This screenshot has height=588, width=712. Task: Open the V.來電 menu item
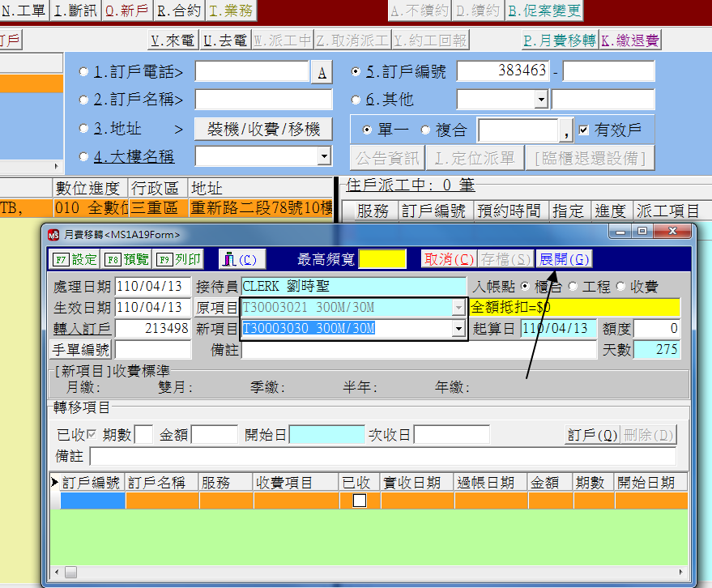[x=173, y=40]
